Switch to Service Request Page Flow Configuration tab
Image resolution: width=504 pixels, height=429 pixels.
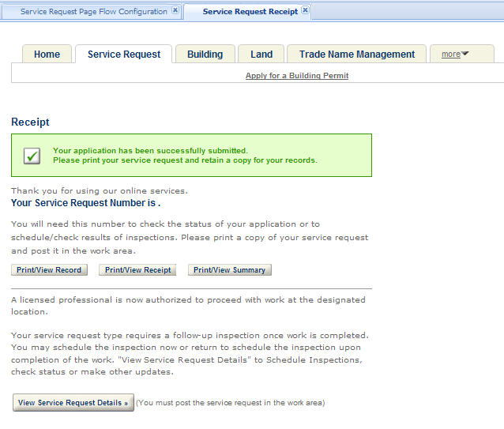[93, 12]
